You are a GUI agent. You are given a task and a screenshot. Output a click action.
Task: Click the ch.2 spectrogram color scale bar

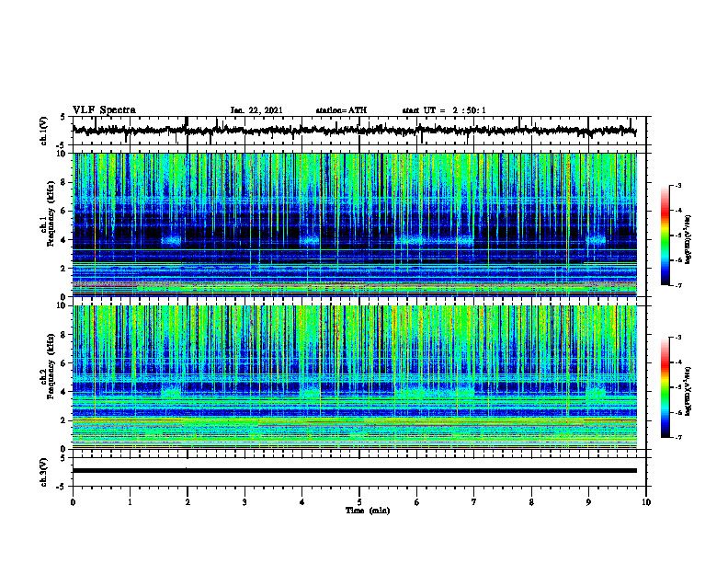coord(665,387)
